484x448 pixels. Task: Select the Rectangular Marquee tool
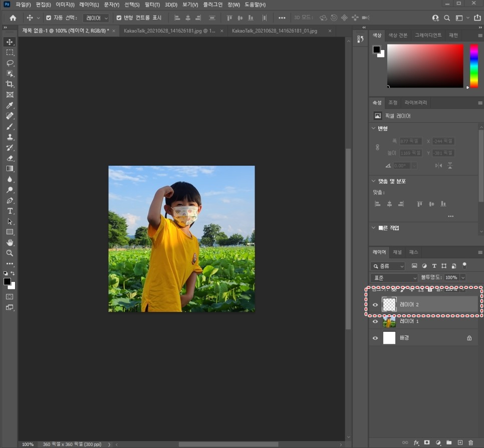point(10,53)
